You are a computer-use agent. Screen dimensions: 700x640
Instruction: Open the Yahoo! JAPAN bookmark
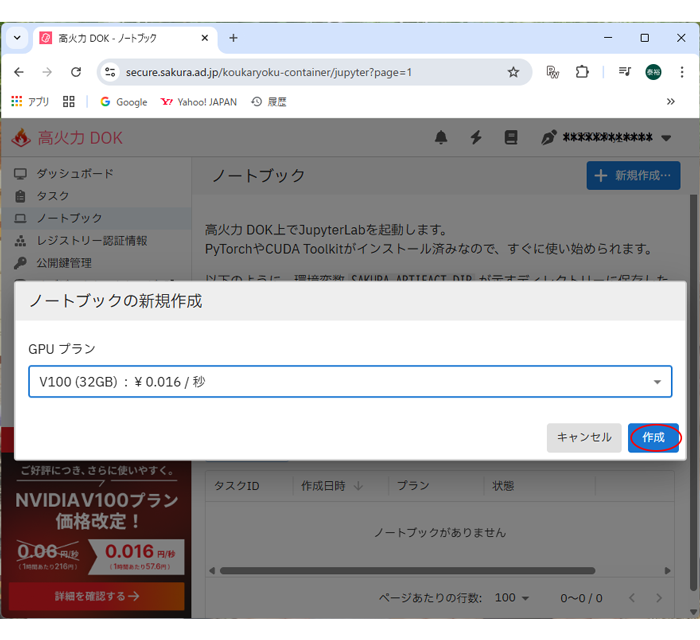coord(199,102)
